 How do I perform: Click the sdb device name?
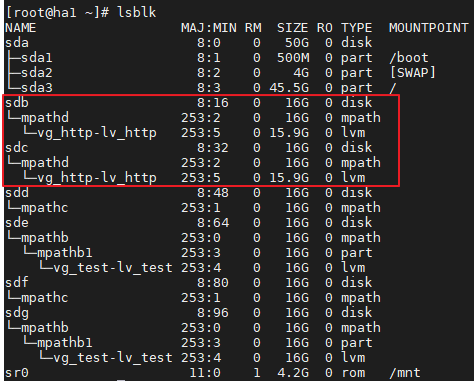coord(17,103)
